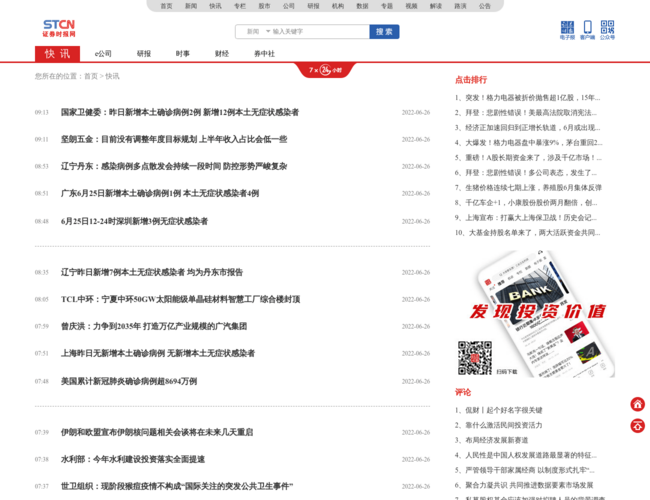Click the red back-to-top icon
The height and width of the screenshot is (500, 650).
click(x=638, y=425)
